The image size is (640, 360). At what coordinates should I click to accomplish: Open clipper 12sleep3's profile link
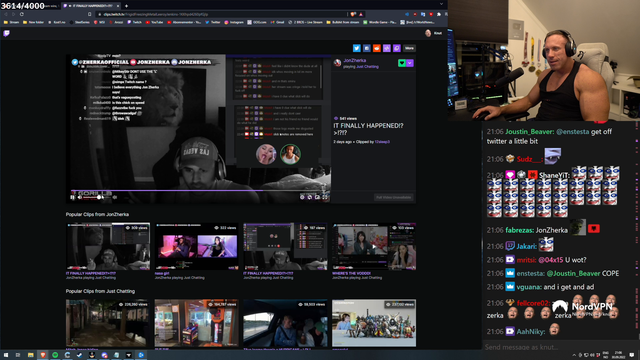[382, 142]
